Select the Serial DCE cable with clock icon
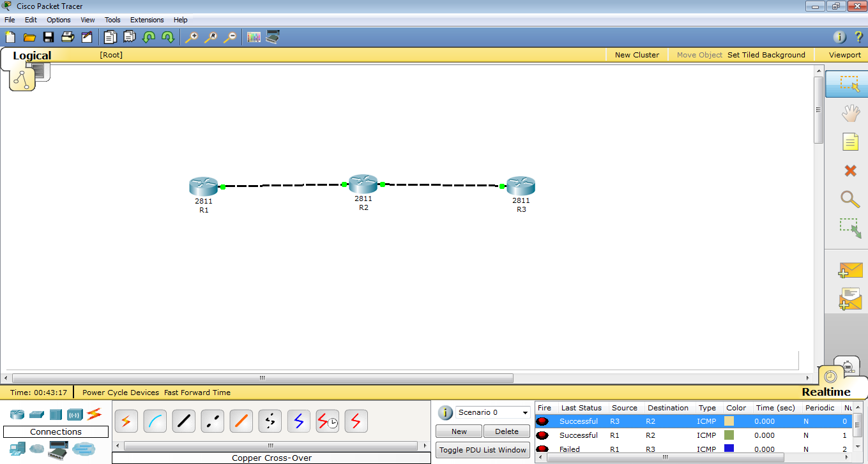The width and height of the screenshot is (868, 464). [327, 421]
